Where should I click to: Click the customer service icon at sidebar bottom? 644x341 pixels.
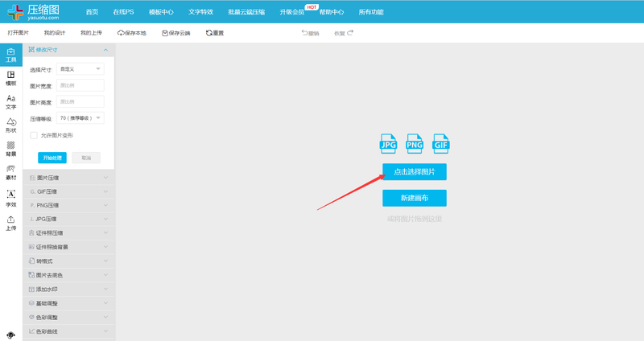point(11,335)
